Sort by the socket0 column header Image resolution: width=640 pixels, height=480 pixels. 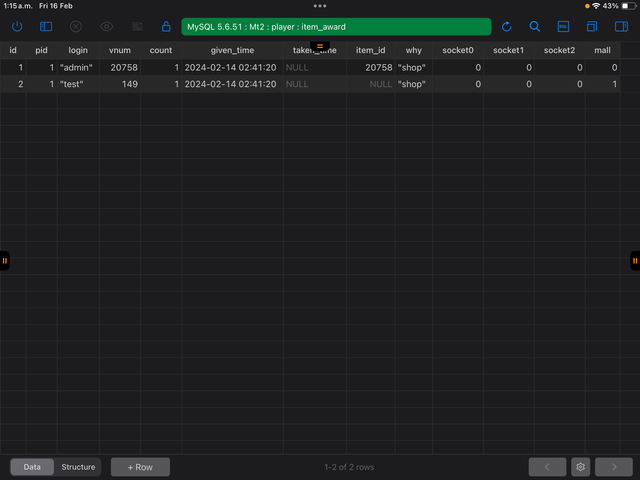[x=458, y=50]
